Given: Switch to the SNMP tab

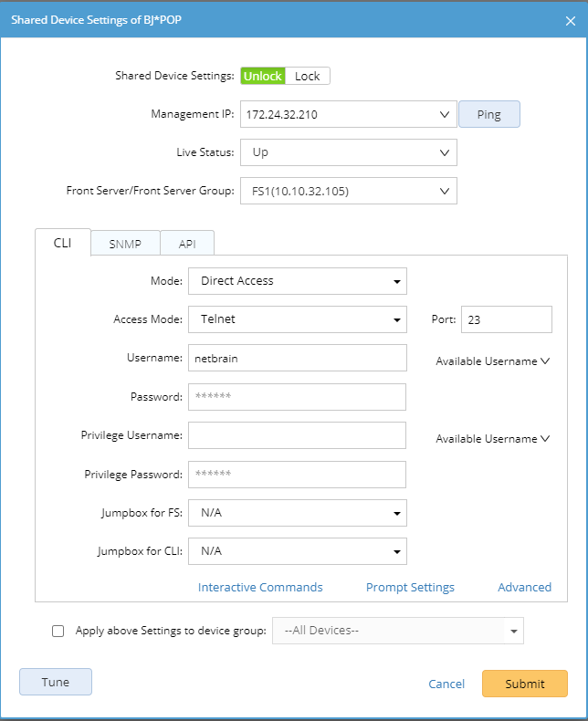Looking at the screenshot, I should pos(125,243).
